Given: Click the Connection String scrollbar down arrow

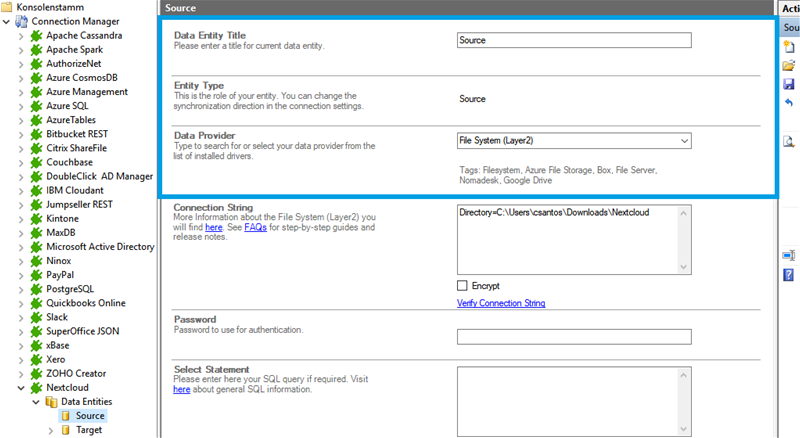Looking at the screenshot, I should pos(684,267).
